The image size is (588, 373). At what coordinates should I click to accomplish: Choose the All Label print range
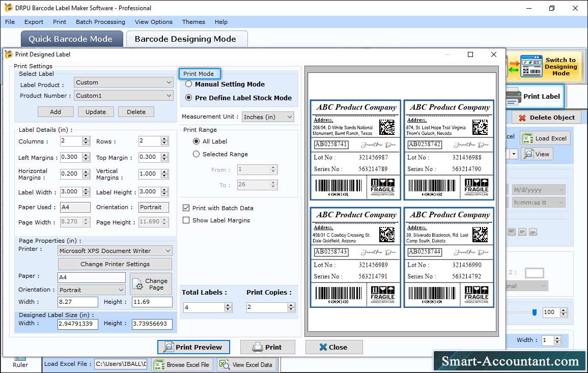(x=196, y=141)
